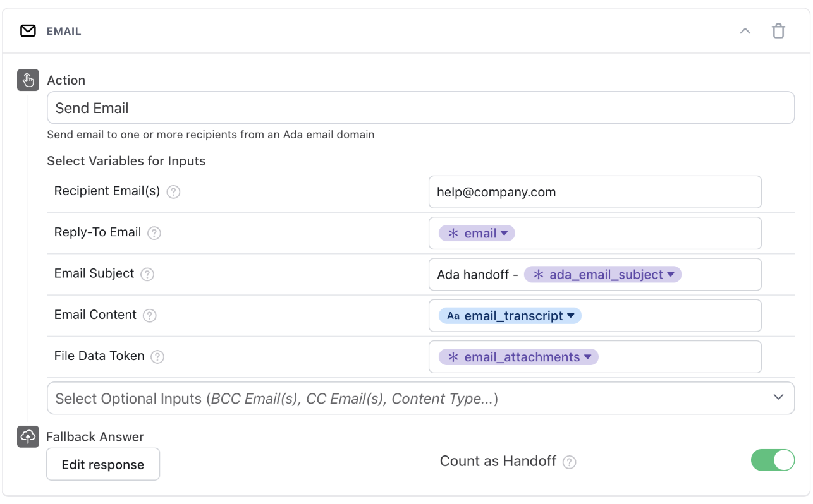Click the Send Email action field
Image resolution: width=813 pixels, height=504 pixels.
click(420, 108)
